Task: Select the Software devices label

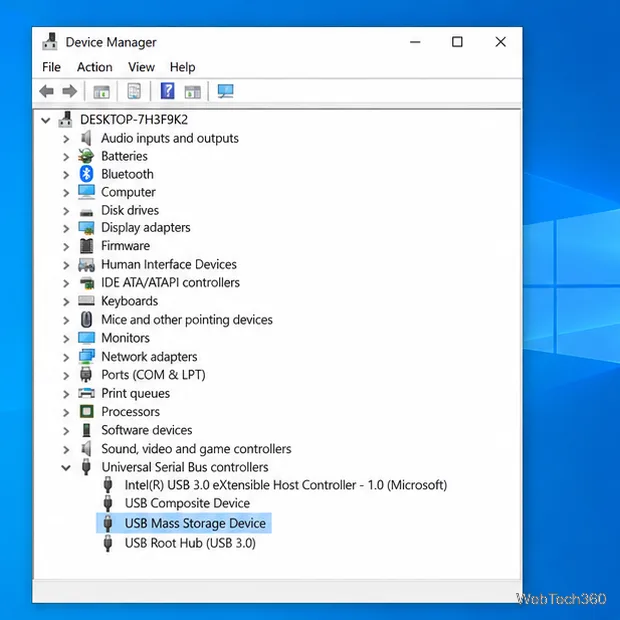Action: [147, 430]
